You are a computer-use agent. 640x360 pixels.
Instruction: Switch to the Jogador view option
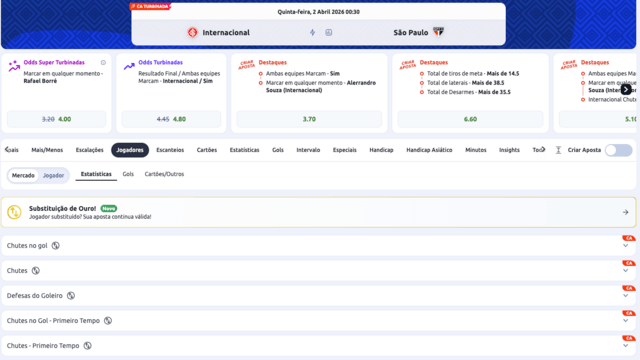(x=53, y=176)
